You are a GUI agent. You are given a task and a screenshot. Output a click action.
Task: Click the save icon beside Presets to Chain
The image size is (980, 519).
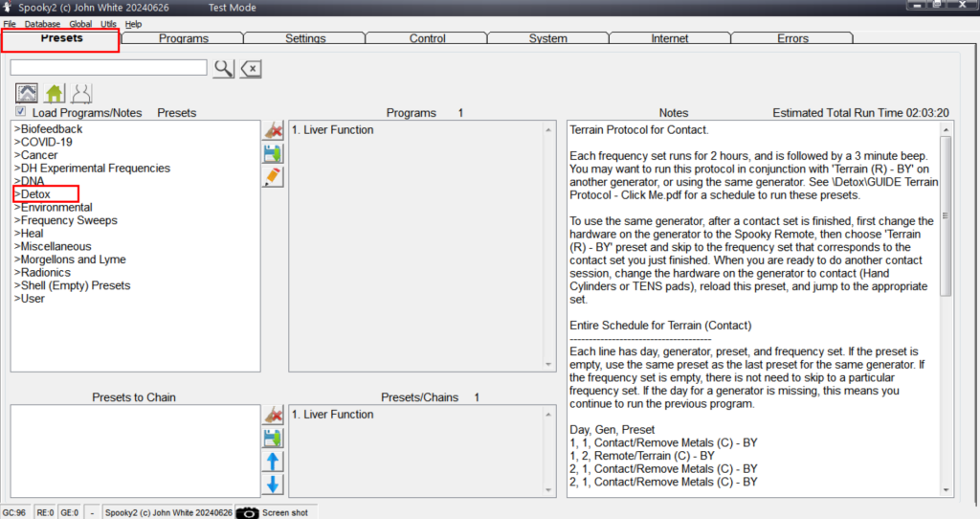pyautogui.click(x=273, y=438)
